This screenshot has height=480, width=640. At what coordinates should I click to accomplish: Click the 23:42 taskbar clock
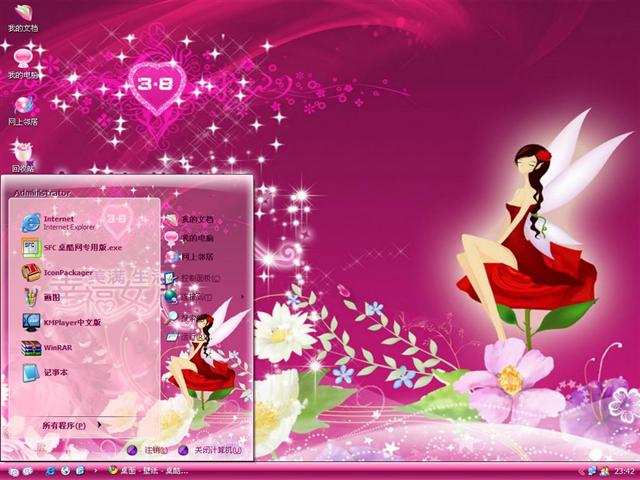[624, 471]
